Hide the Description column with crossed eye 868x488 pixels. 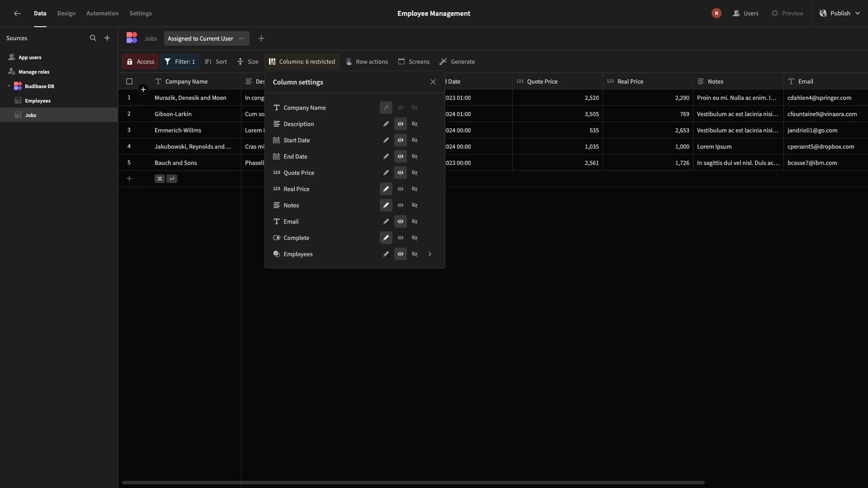pyautogui.click(x=415, y=124)
